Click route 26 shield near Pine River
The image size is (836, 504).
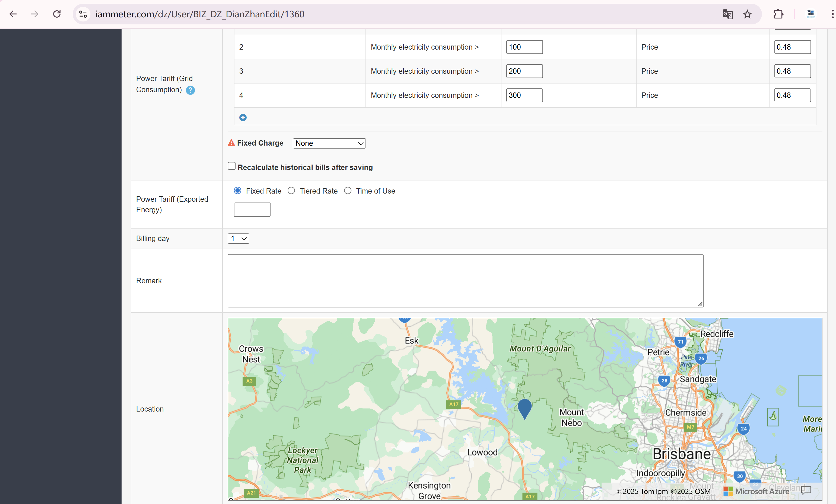701,359
